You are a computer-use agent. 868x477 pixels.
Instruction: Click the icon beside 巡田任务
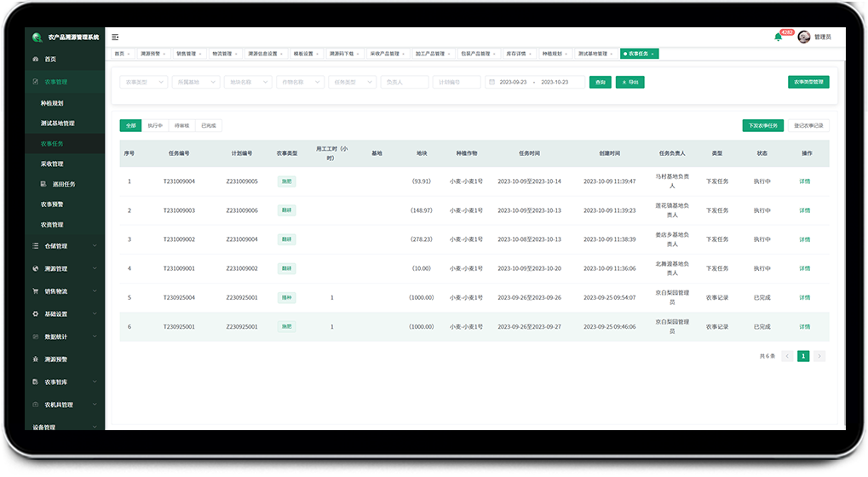43,184
